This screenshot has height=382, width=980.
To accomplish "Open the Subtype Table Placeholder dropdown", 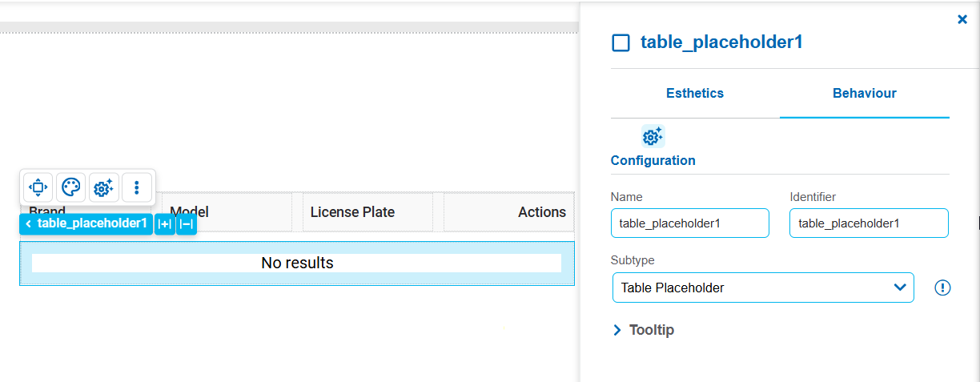I will point(763,288).
